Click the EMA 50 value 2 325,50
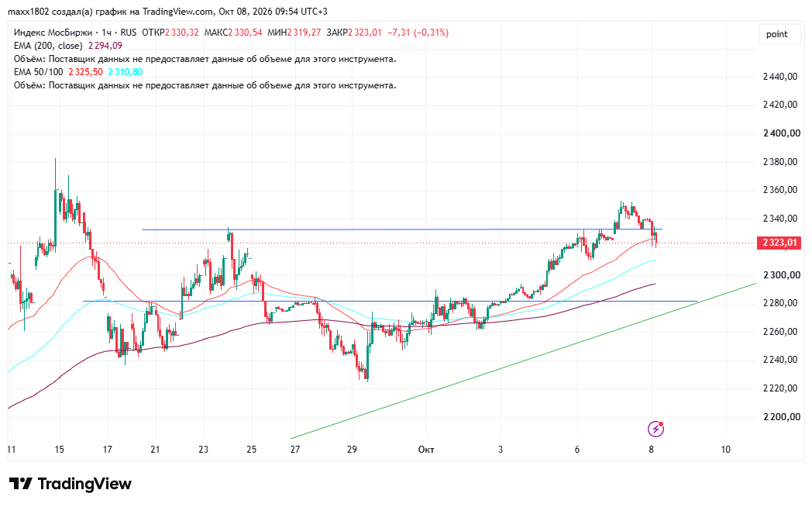 (x=85, y=72)
